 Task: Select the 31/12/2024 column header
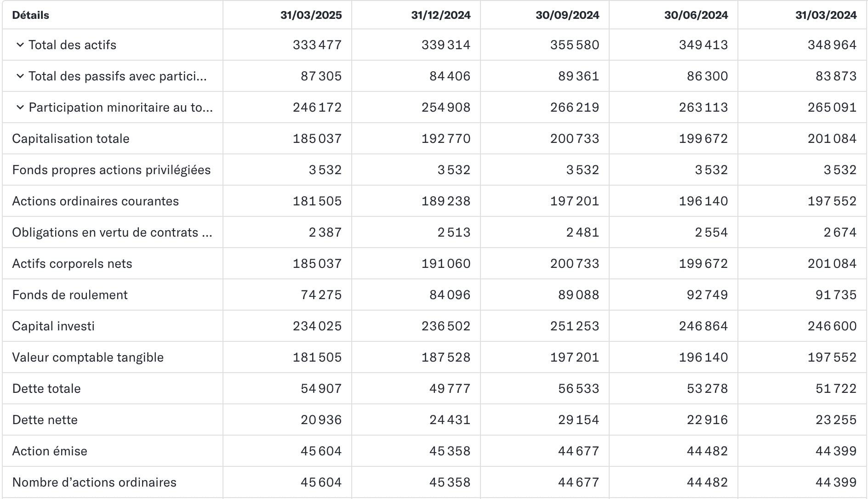pyautogui.click(x=441, y=15)
